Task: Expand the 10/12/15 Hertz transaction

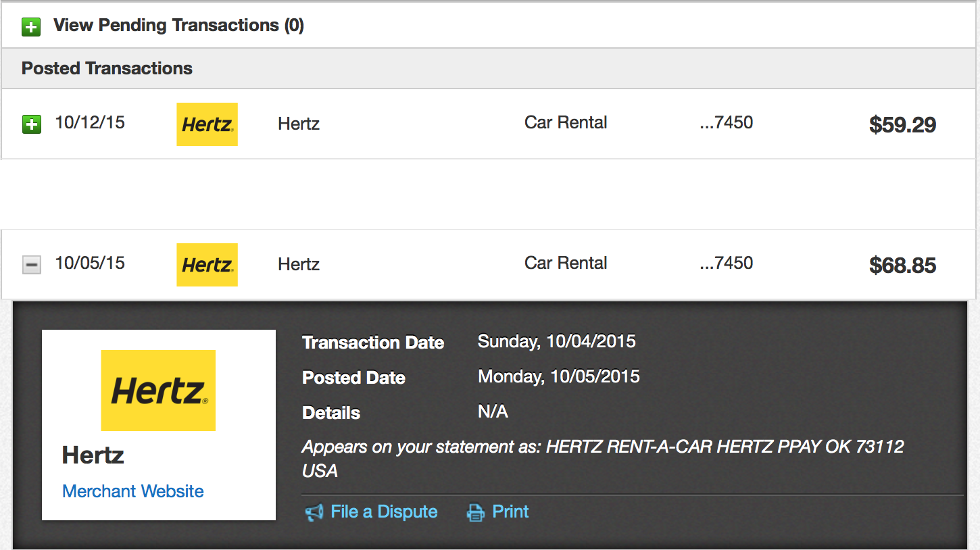Action: coord(31,124)
